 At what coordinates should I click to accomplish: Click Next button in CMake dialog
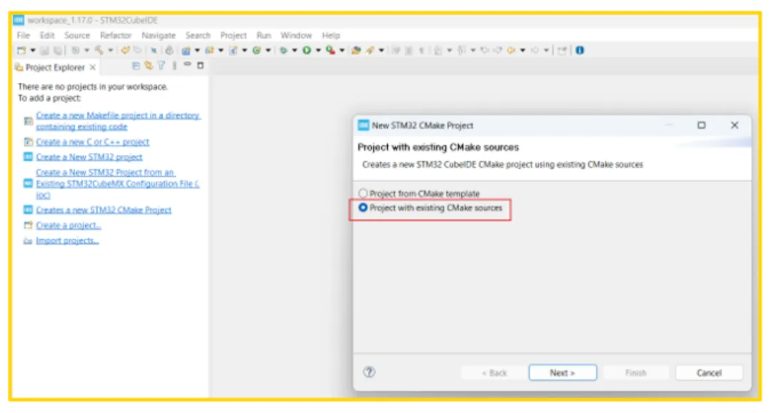pyautogui.click(x=563, y=373)
